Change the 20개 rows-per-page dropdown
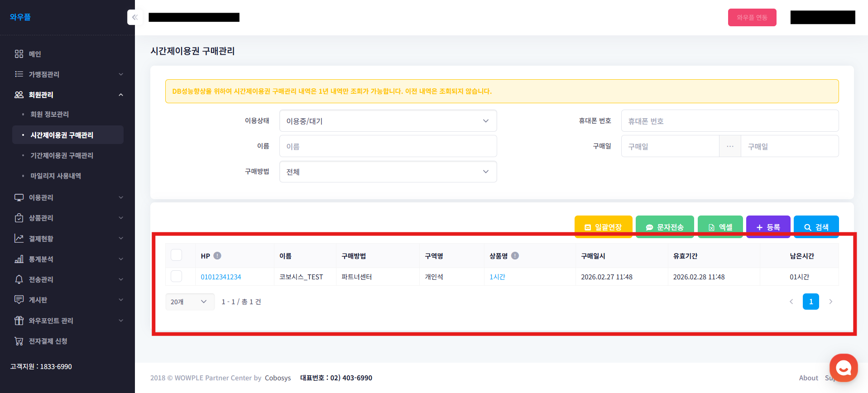 189,302
